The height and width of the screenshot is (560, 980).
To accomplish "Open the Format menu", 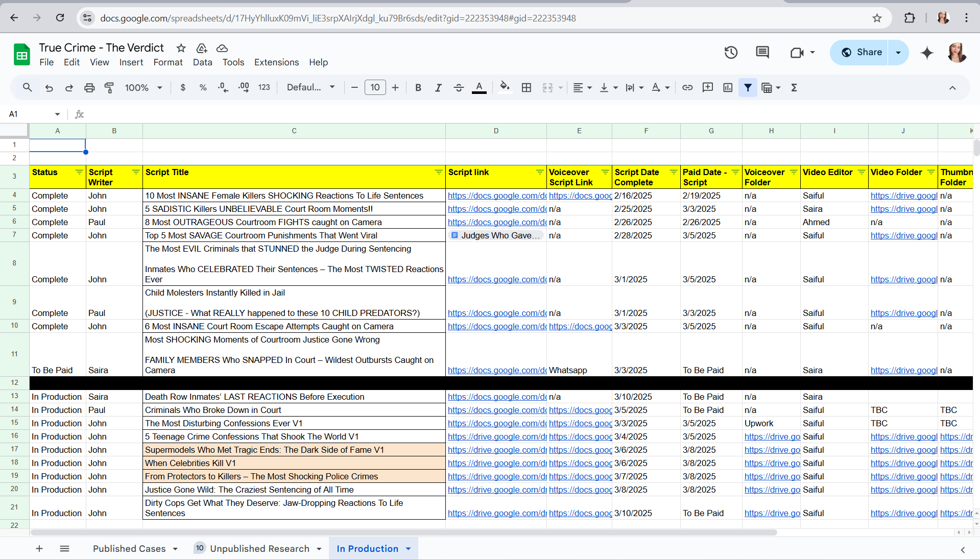I will coord(168,62).
